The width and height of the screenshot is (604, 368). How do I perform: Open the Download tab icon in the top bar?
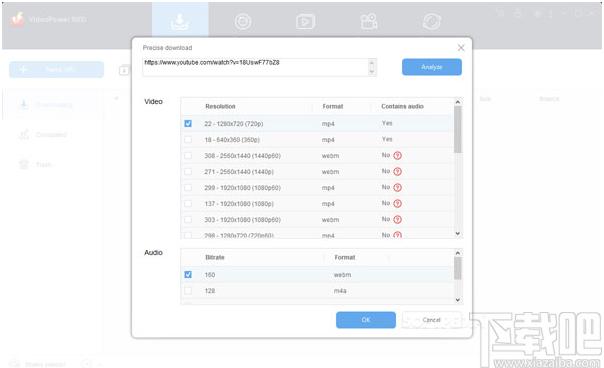point(180,21)
